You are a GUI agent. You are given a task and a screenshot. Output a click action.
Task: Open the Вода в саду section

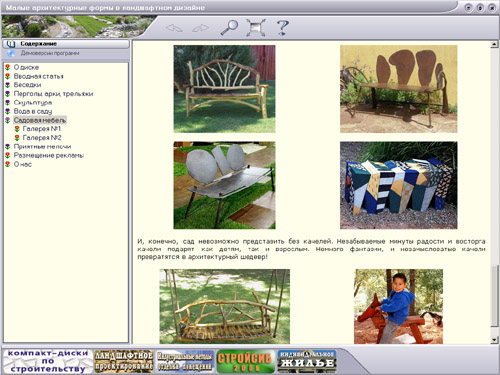(33, 111)
